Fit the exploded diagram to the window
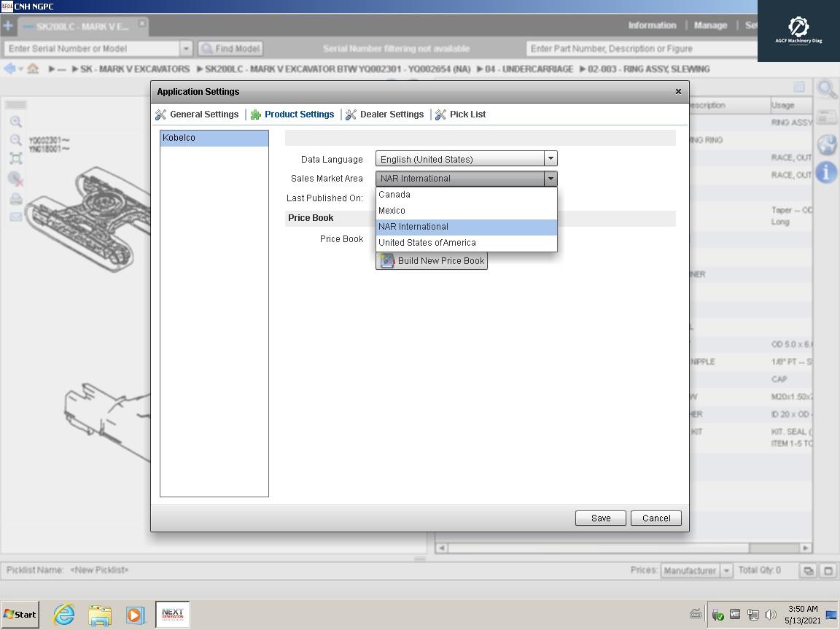Screen dimensions: 840x630 click(x=16, y=157)
